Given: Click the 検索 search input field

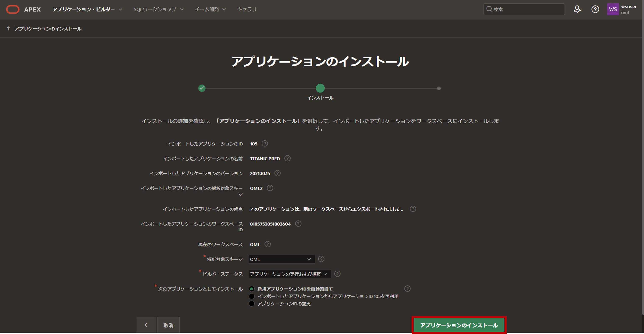Looking at the screenshot, I should coord(524,9).
